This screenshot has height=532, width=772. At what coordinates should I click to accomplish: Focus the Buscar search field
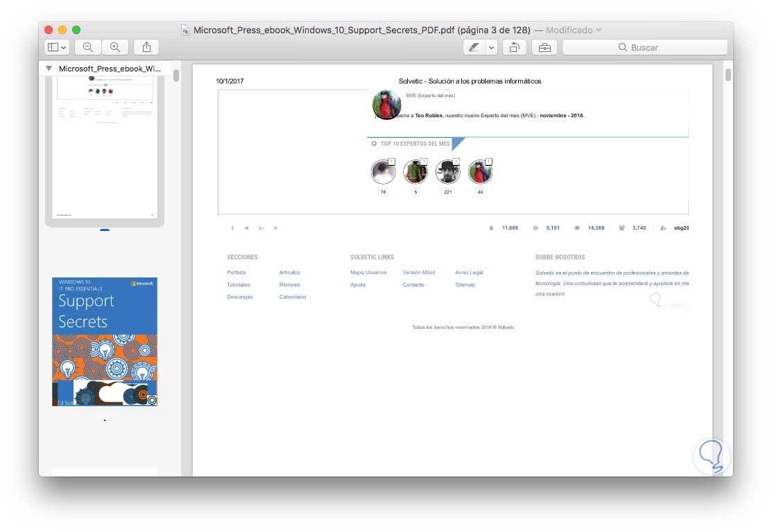pos(645,48)
